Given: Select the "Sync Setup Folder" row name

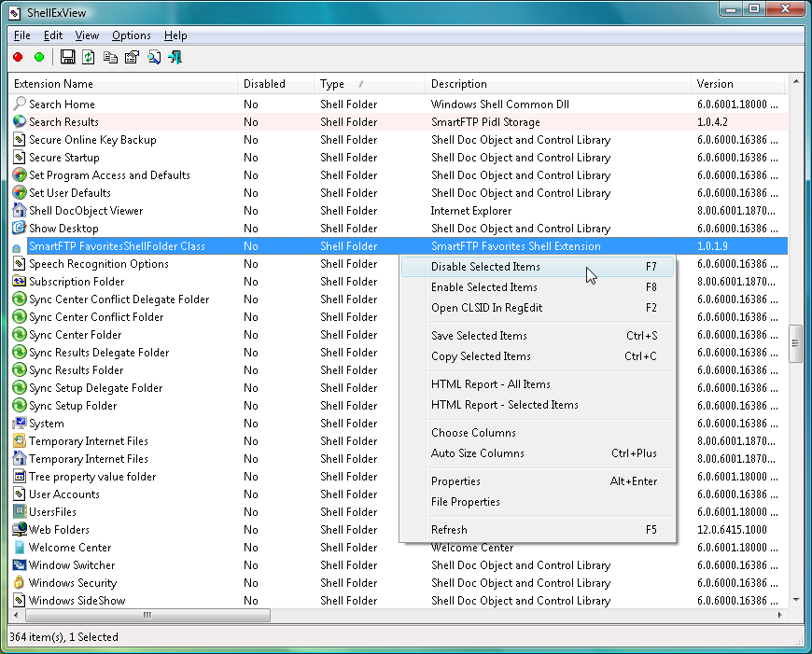Looking at the screenshot, I should (73, 406).
